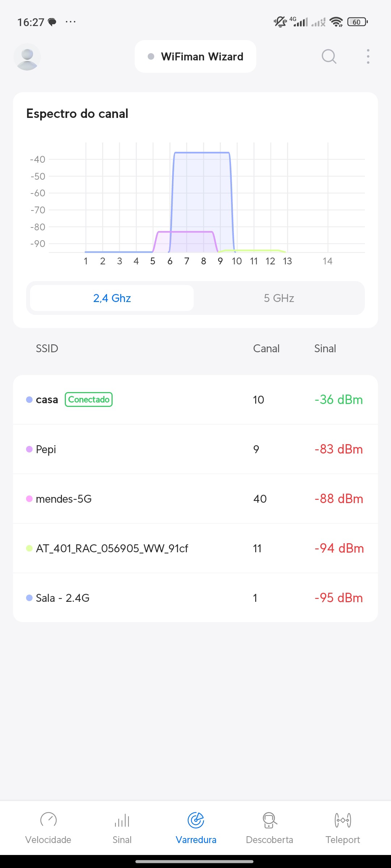Open the WiFiman Wizard selector
Viewport: 391px width, 868px height.
195,56
